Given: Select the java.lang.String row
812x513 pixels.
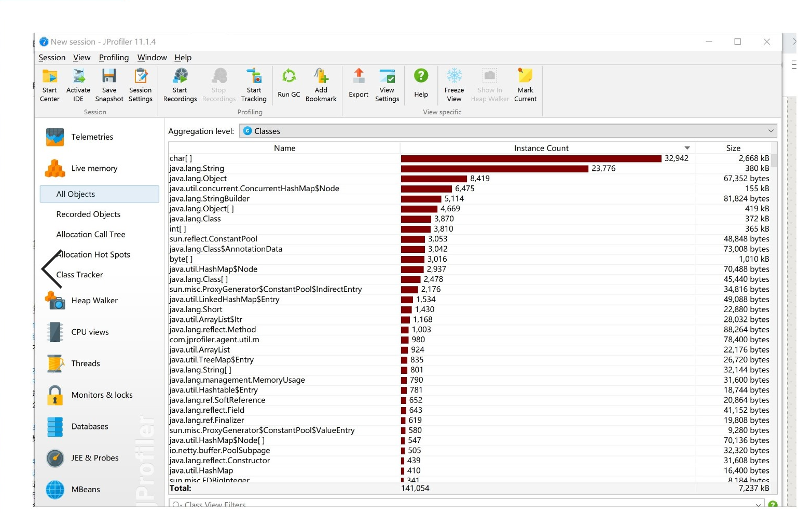Looking at the screenshot, I should click(470, 169).
